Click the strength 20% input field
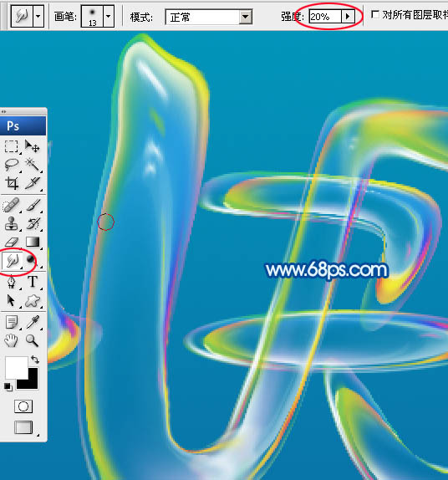This screenshot has height=480, width=448. coord(325,16)
